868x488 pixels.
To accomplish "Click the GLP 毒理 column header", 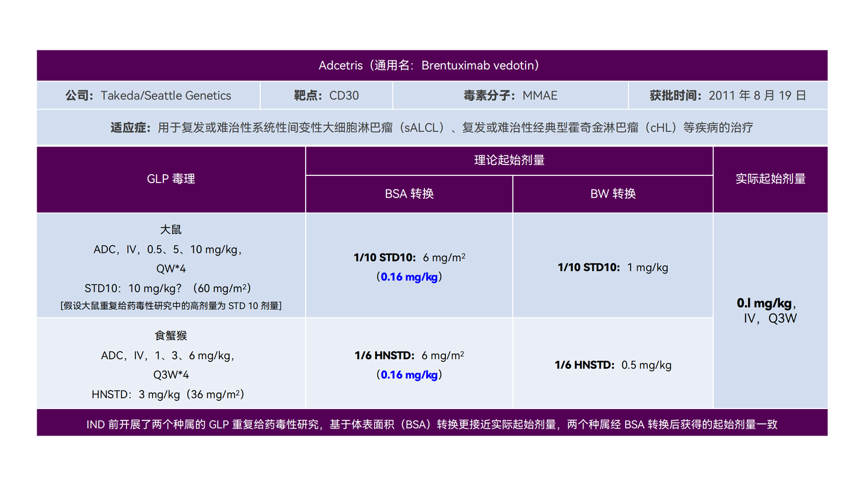I will click(x=171, y=179).
